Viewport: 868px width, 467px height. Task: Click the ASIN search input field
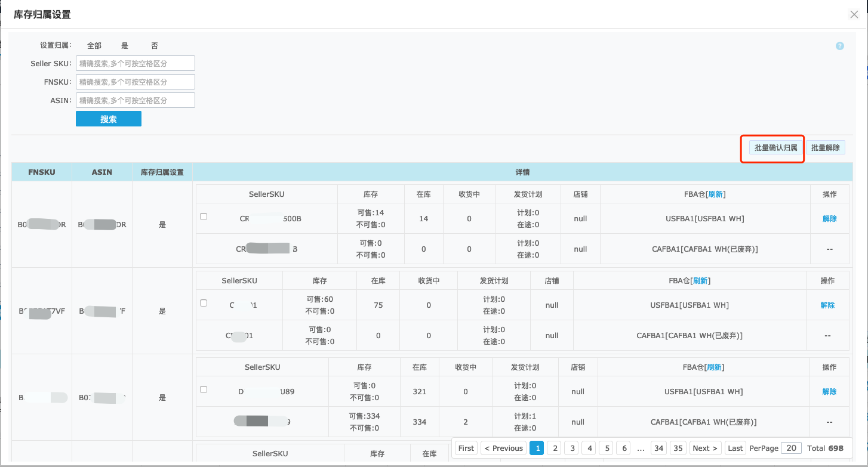(x=136, y=100)
